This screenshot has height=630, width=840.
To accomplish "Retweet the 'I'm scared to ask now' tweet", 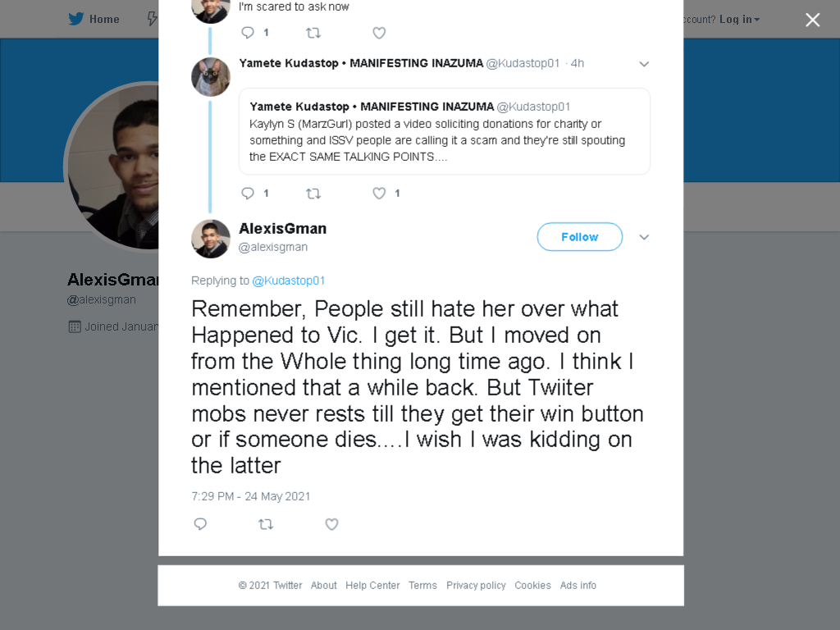I will [x=313, y=33].
